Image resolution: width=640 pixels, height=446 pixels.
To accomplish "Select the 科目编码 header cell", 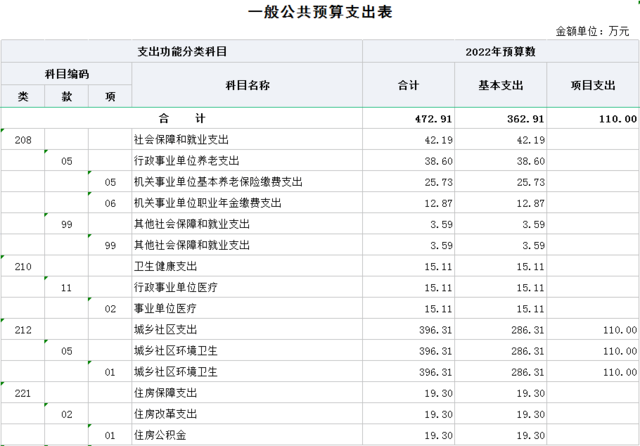I will tap(66, 74).
